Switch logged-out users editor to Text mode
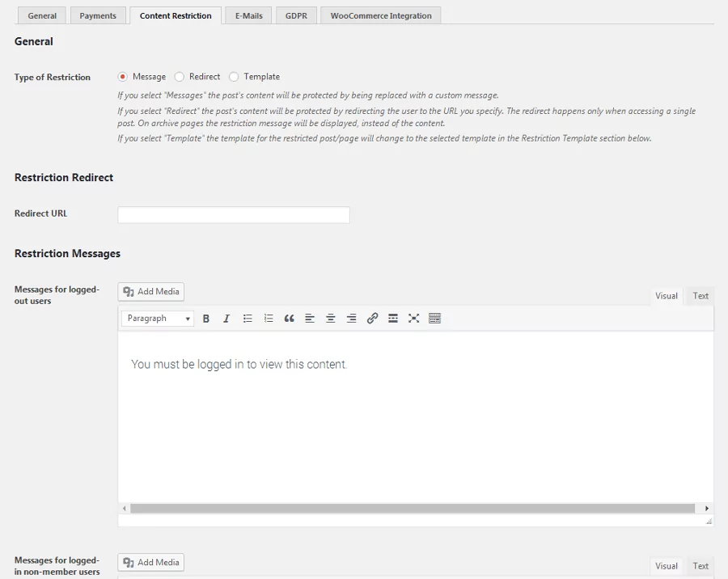728x579 pixels. [700, 296]
